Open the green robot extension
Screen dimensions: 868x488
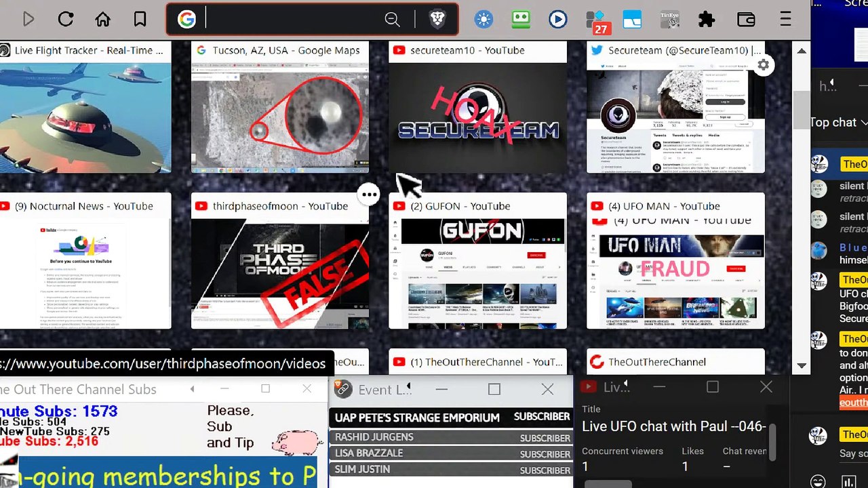[x=521, y=20]
